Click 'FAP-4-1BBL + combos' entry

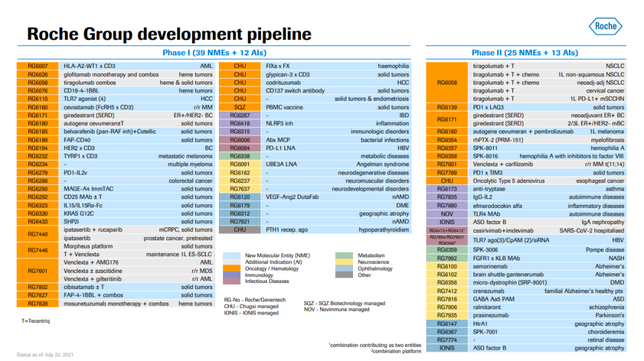[93, 295]
